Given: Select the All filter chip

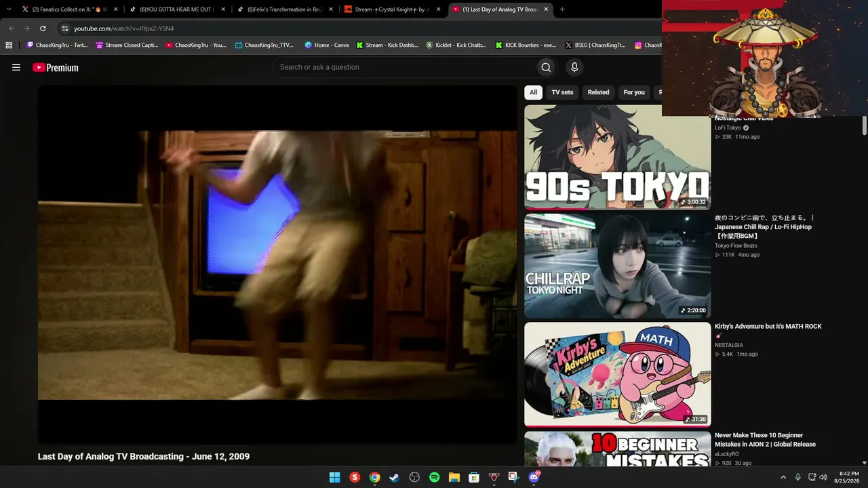Looking at the screenshot, I should tap(533, 92).
